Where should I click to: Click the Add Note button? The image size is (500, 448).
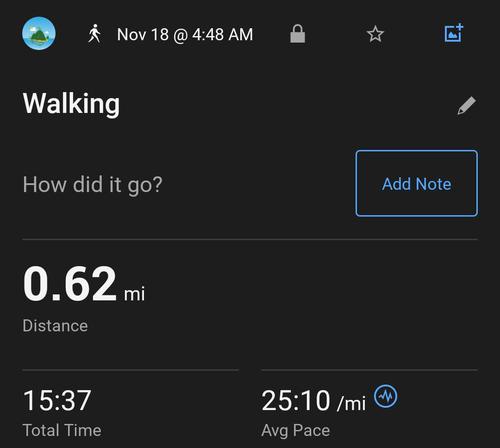pyautogui.click(x=417, y=183)
